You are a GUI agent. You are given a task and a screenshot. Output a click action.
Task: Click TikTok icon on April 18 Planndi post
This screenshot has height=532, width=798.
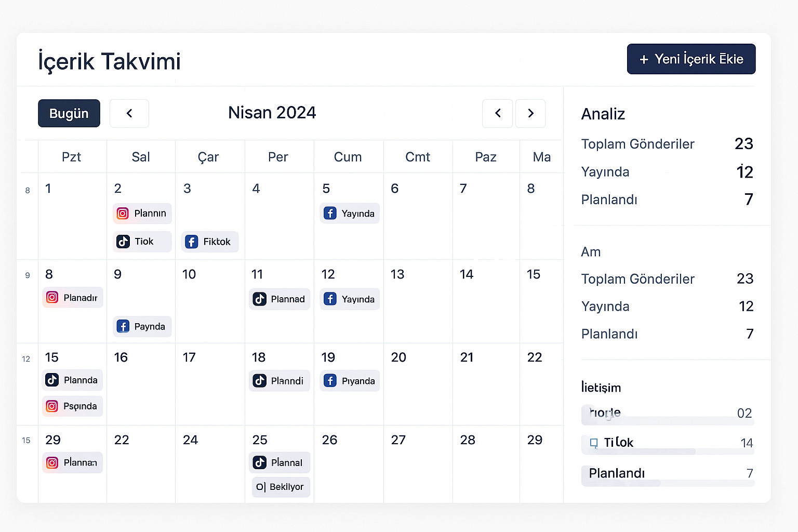tap(260, 380)
